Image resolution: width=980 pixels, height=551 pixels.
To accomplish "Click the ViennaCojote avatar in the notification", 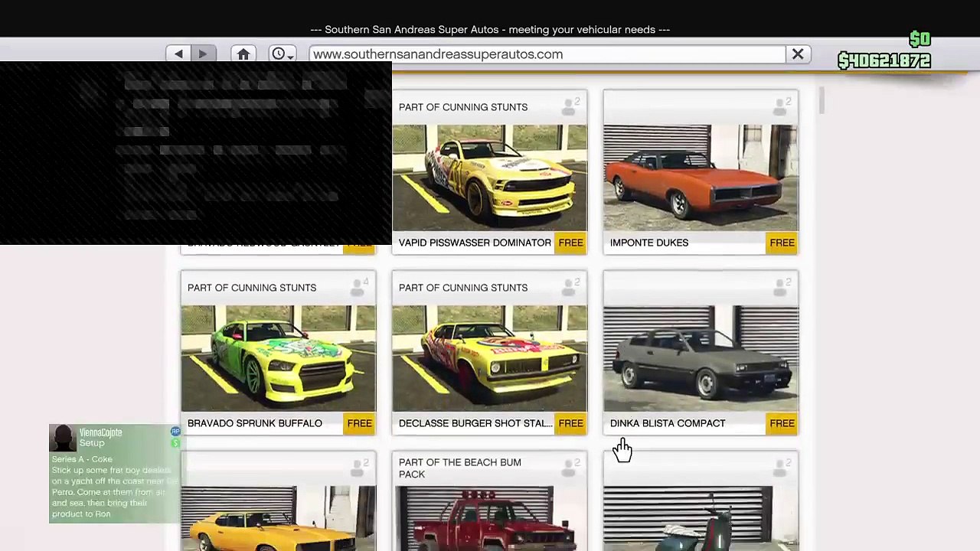I will tap(63, 438).
